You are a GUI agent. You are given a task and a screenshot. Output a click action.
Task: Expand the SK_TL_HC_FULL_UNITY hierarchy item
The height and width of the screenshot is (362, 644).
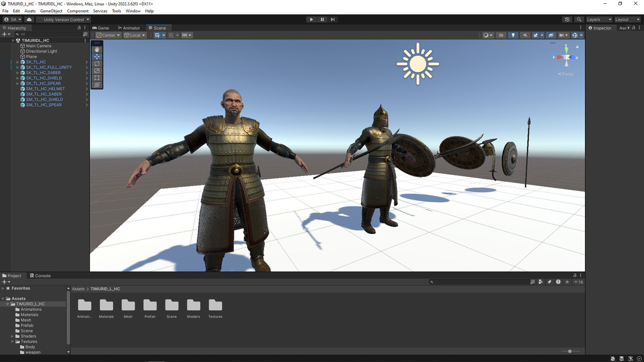coord(17,68)
